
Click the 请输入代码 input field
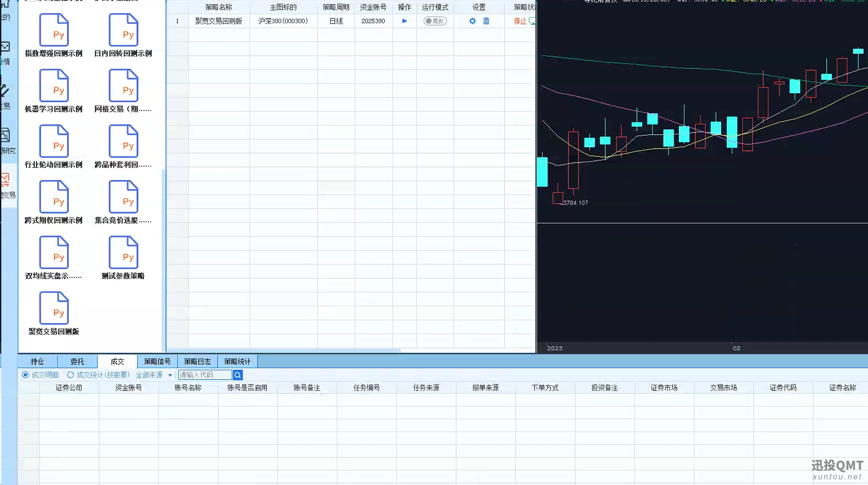point(205,375)
